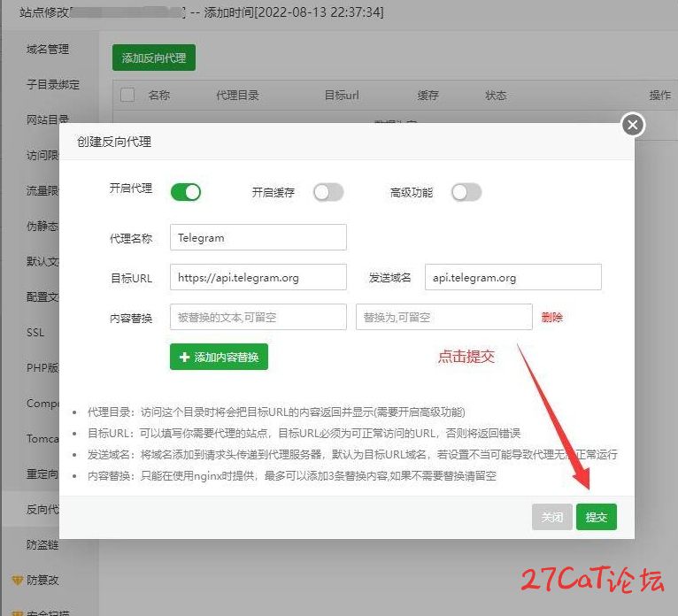
Task: Click the plus icon on 添加内容替换
Action: pyautogui.click(x=185, y=357)
